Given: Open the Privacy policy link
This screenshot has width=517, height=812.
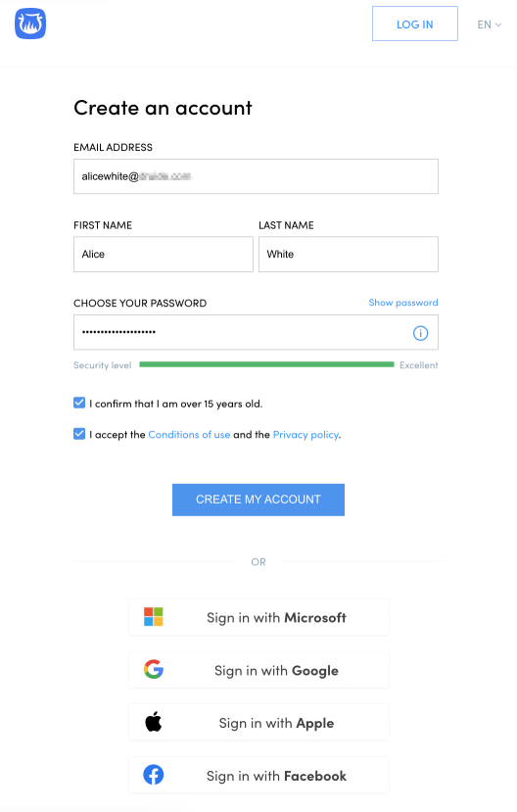Looking at the screenshot, I should coord(305,435).
